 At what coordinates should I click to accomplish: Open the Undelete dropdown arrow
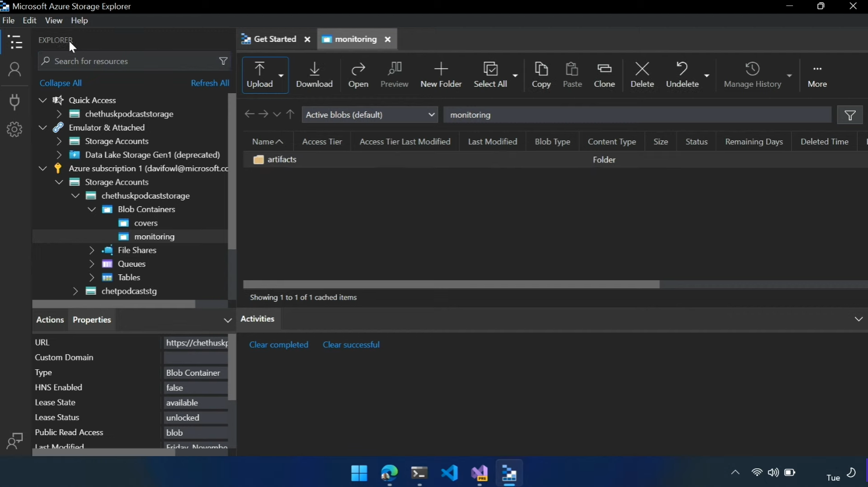click(707, 76)
